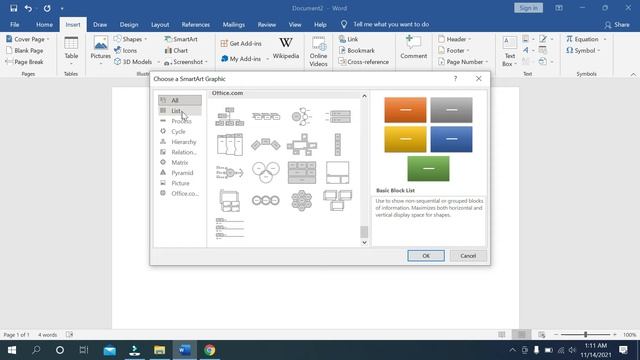Click the Sign in button
This screenshot has width=640, height=360.
528,8
